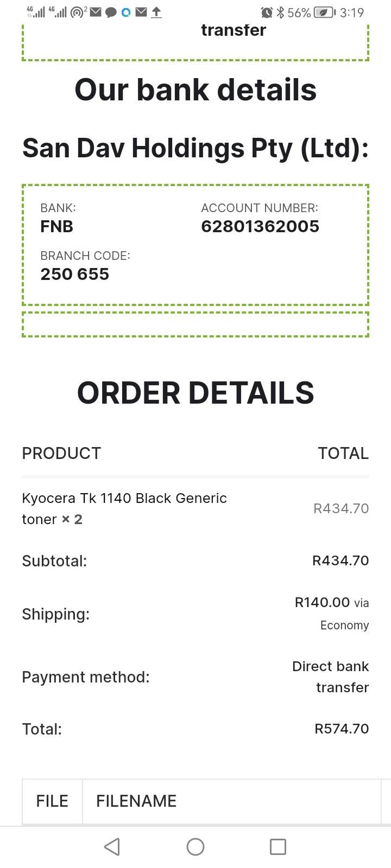Tap the ORDER DETAILS heading
Image resolution: width=391 pixels, height=868 pixels.
[195, 393]
